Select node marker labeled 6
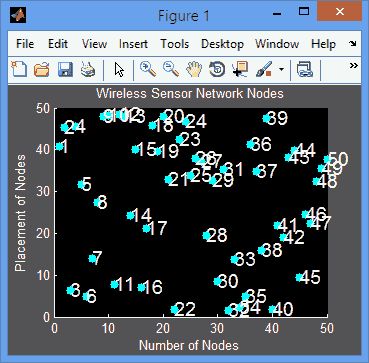 coord(87,297)
